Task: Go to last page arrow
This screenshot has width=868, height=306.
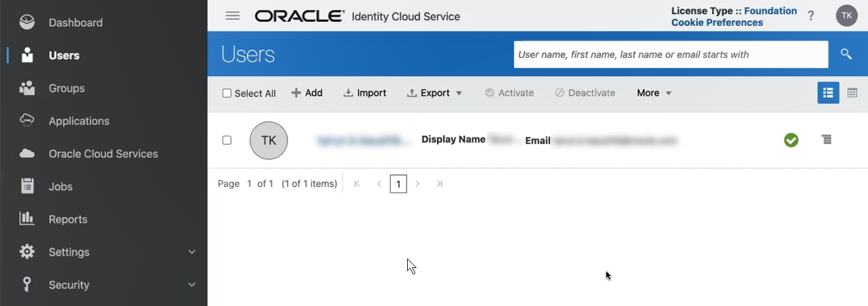Action: pos(440,184)
